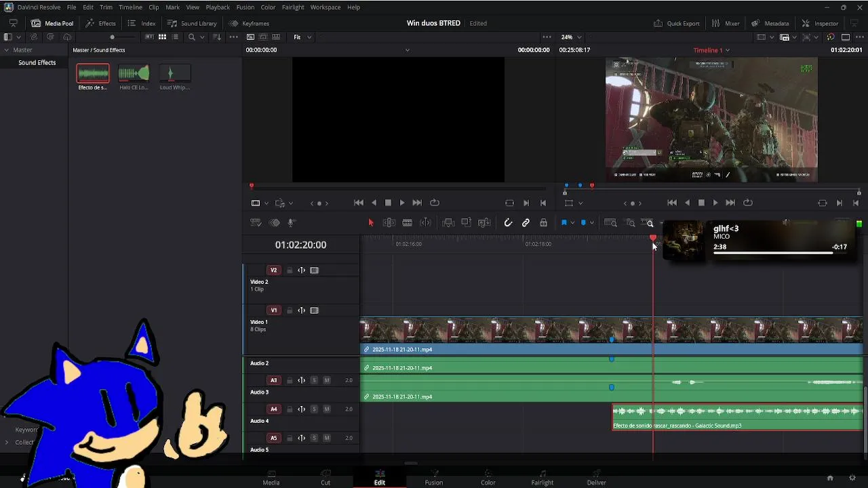This screenshot has width=868, height=488.
Task: Toggle auto track selector on A5
Action: pos(302,438)
